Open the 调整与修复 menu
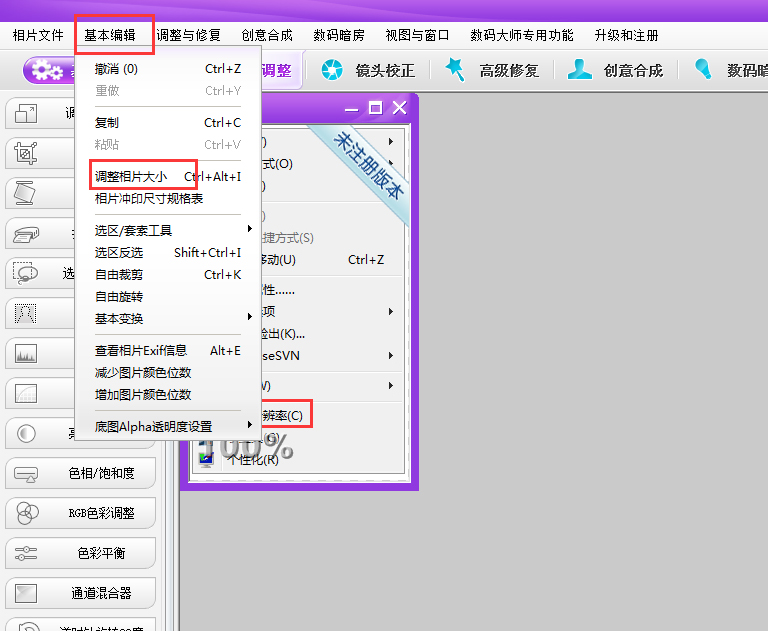Image resolution: width=768 pixels, height=631 pixels. (x=189, y=35)
